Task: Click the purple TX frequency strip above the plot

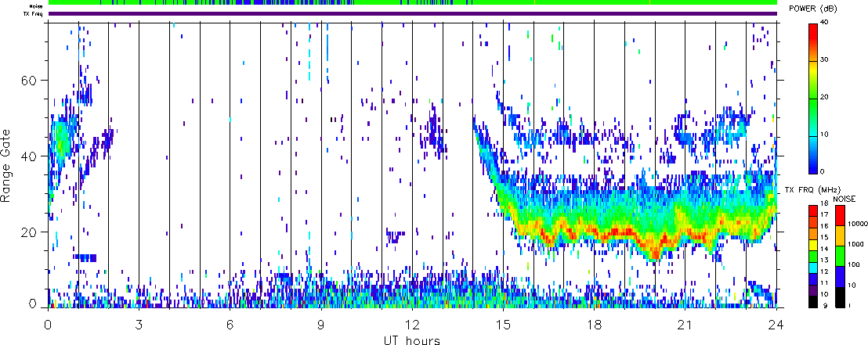Action: tap(412, 13)
